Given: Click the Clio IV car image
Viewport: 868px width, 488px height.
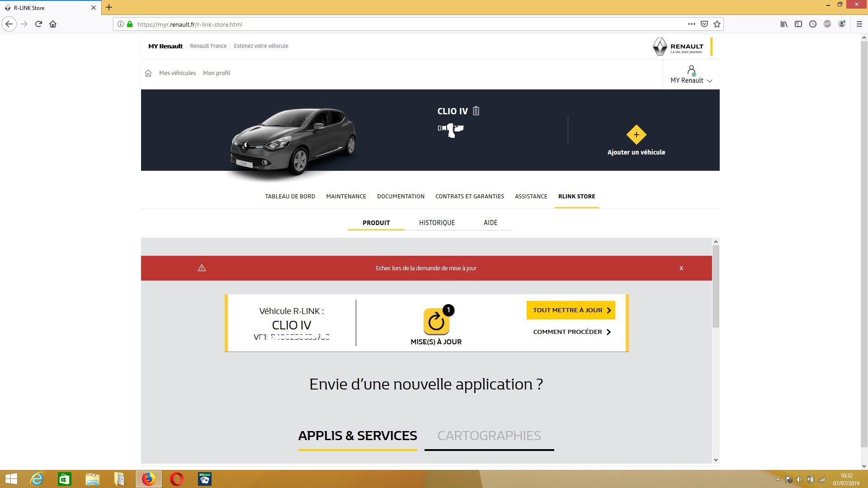Looking at the screenshot, I should pyautogui.click(x=294, y=142).
